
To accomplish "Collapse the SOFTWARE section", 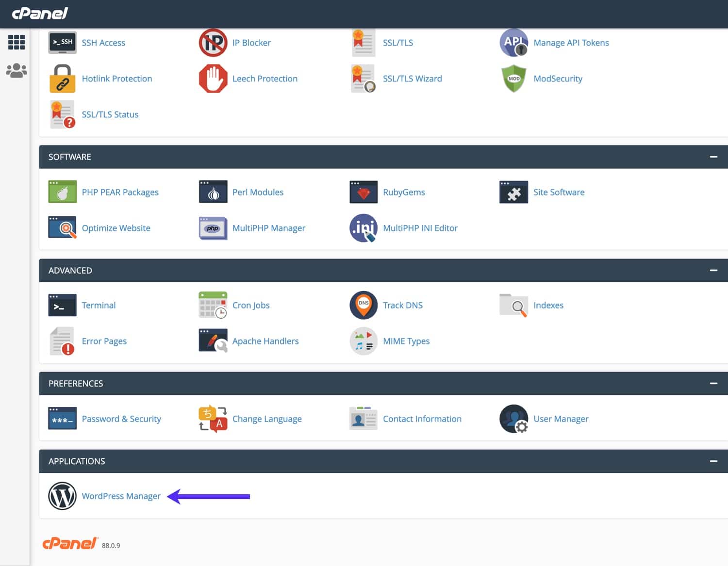I will pyautogui.click(x=713, y=157).
